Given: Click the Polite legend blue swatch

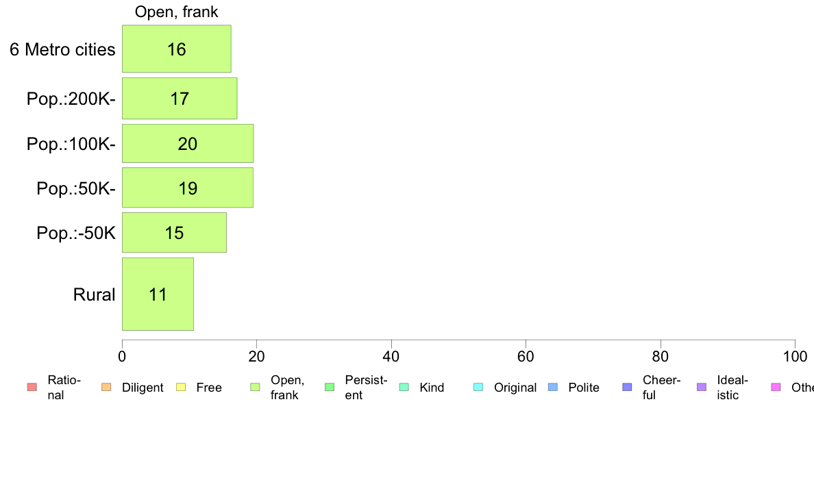Looking at the screenshot, I should coord(553,387).
